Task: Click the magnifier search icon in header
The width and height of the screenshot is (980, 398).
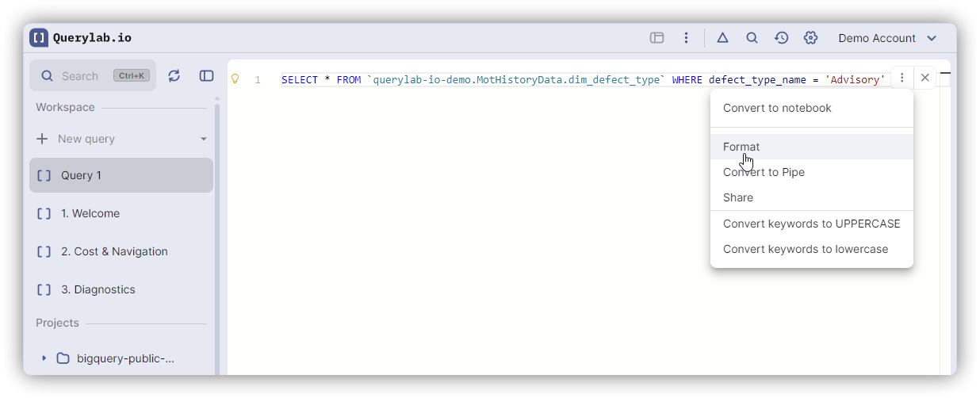Action: 752,38
